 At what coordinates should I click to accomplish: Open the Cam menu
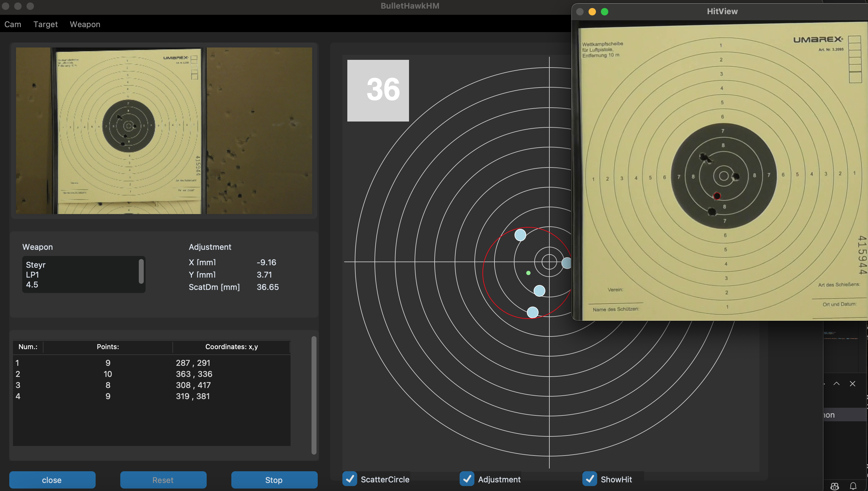tap(13, 24)
